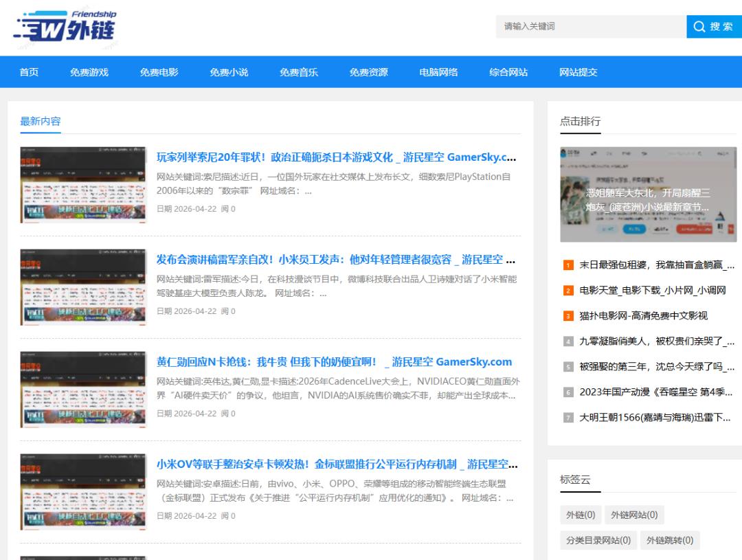This screenshot has height=560, width=742.
Task: Click thumbnail of the 小米员工发声 article
Action: pyautogui.click(x=83, y=287)
